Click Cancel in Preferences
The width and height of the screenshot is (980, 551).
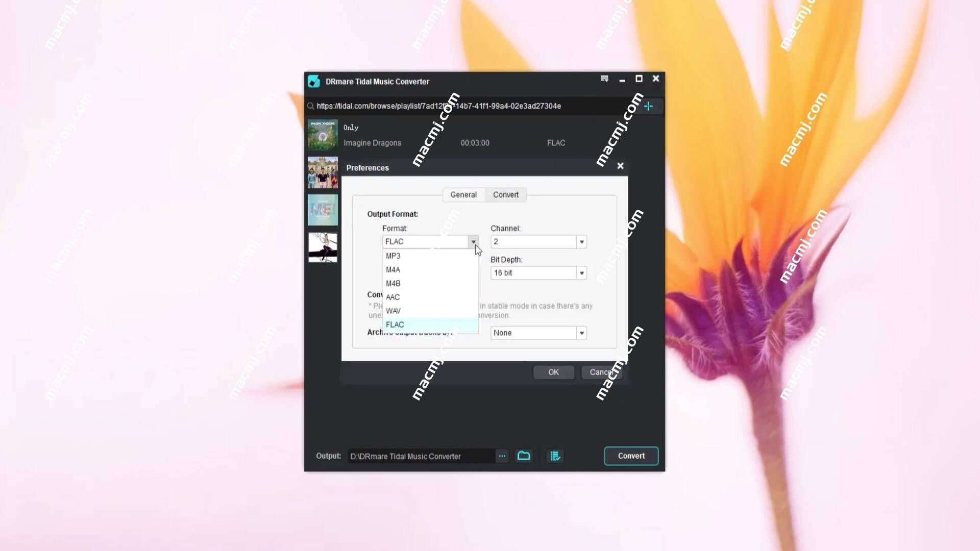[602, 372]
